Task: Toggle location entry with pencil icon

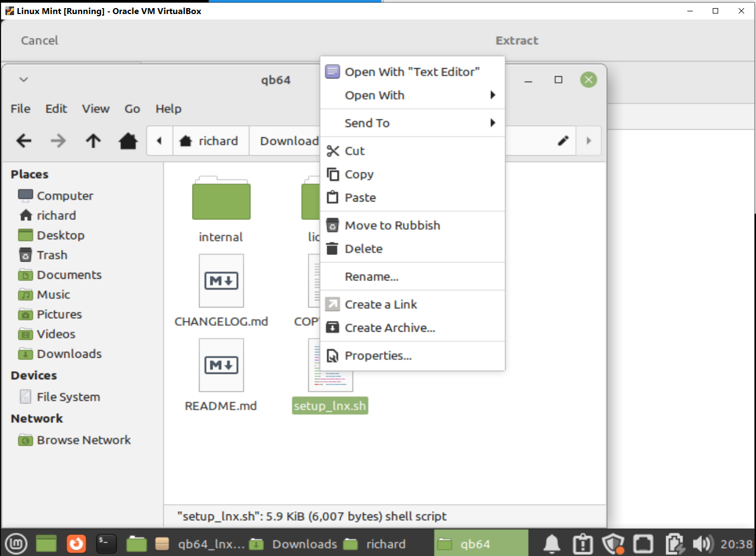Action: click(x=563, y=141)
